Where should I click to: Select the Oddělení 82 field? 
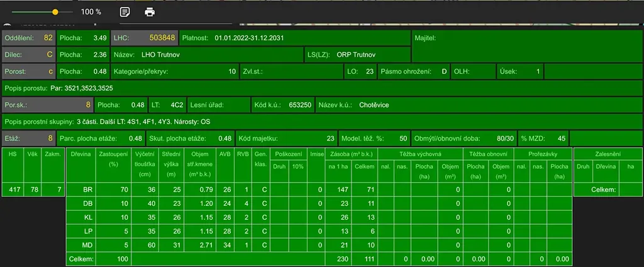(x=29, y=38)
